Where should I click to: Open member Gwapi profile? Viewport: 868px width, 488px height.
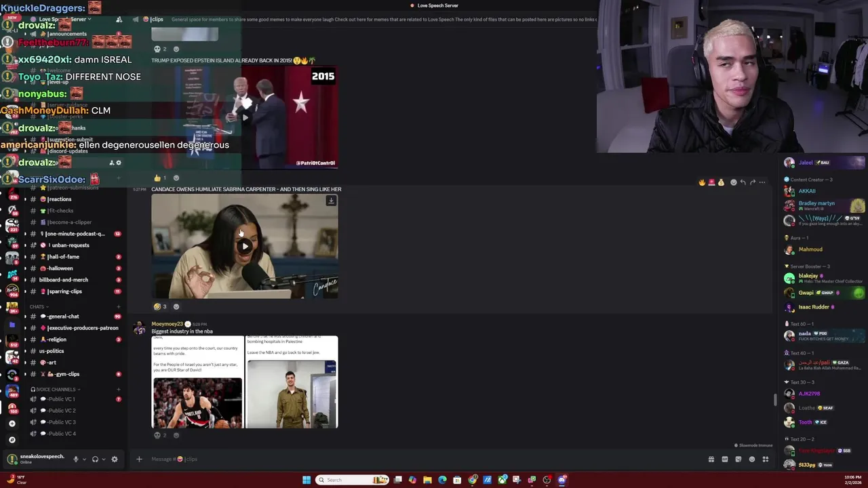tap(825, 293)
